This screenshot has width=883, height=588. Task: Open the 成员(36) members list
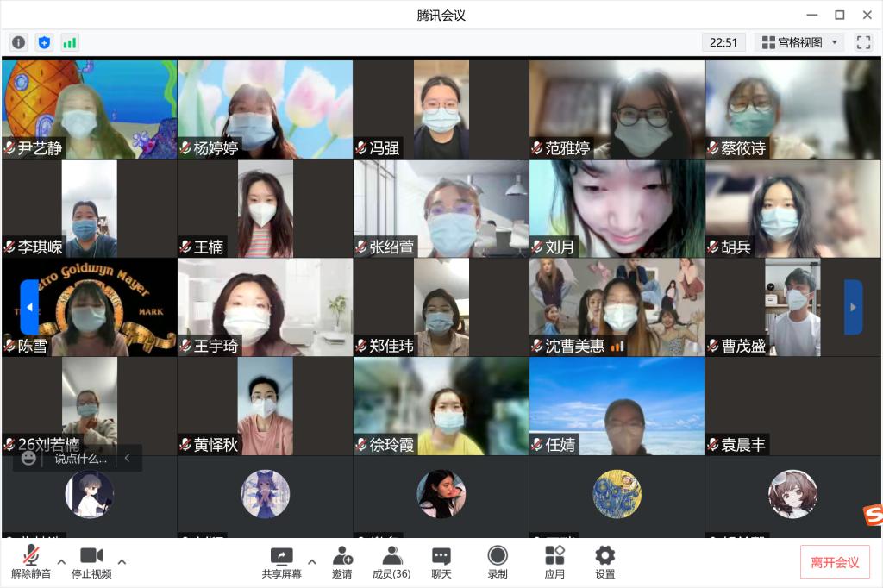coord(391,561)
